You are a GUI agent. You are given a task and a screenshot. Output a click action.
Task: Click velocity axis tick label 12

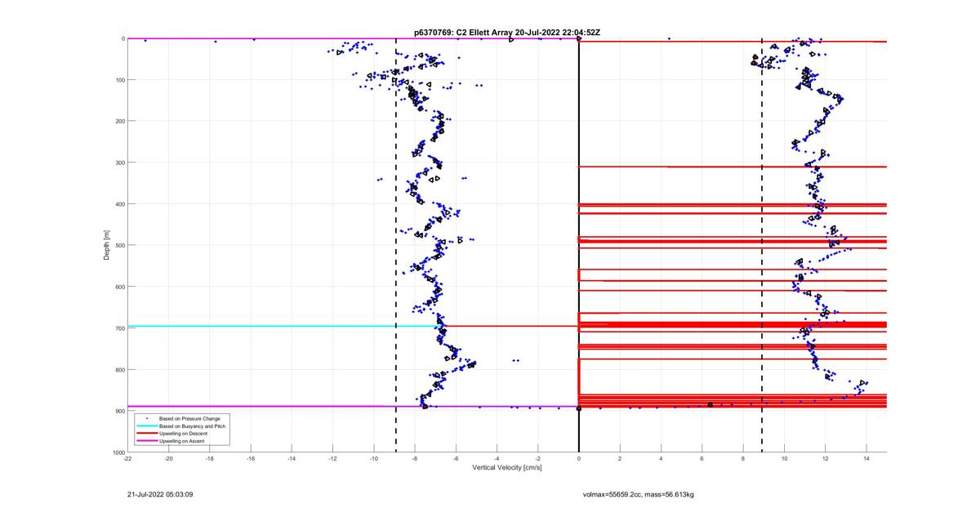(825, 459)
